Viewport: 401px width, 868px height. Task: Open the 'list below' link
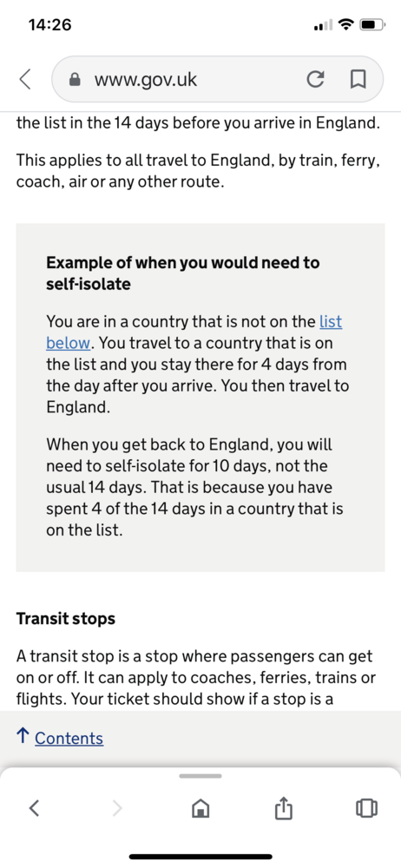point(194,332)
